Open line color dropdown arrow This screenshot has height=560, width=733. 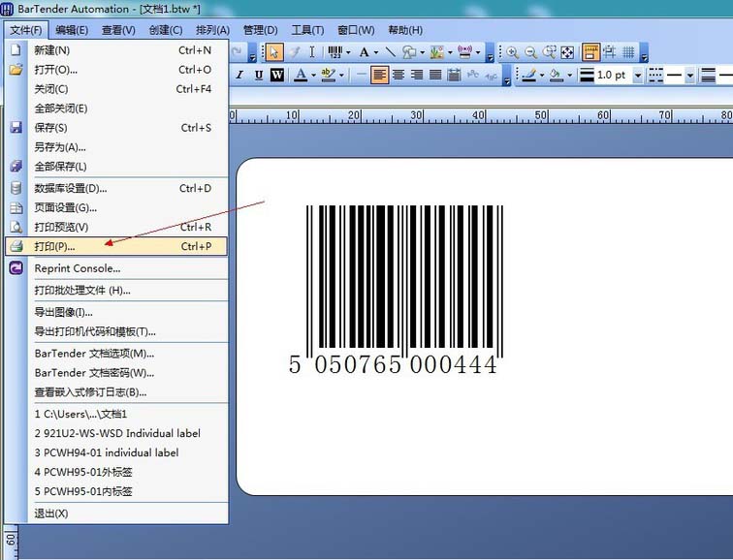click(x=542, y=75)
